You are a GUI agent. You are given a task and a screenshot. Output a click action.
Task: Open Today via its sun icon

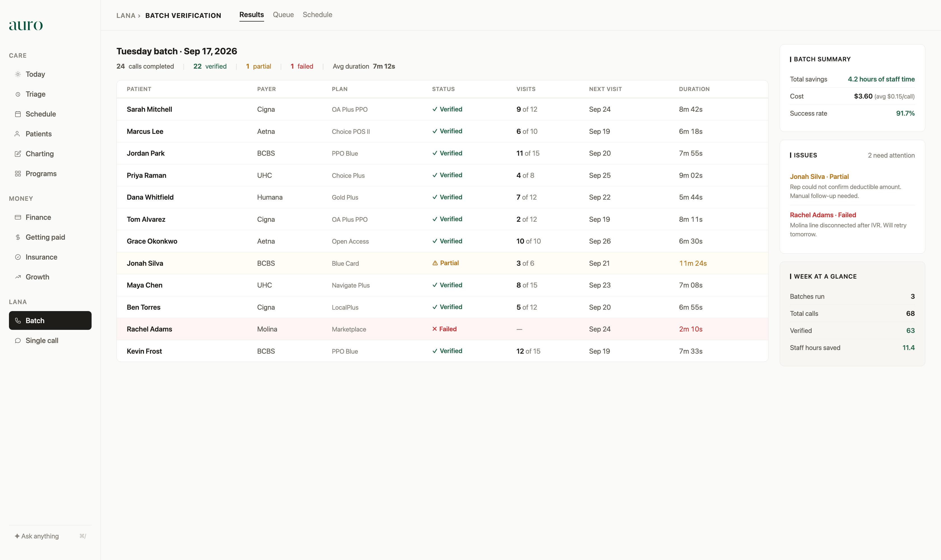tap(18, 74)
